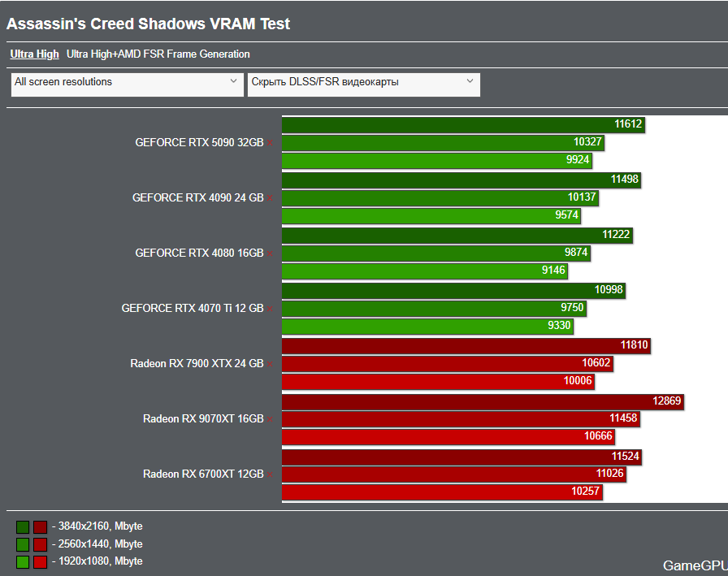Click the dark red 3840x2160 legend swatch
Screen dimensions: 728x576
(40, 527)
